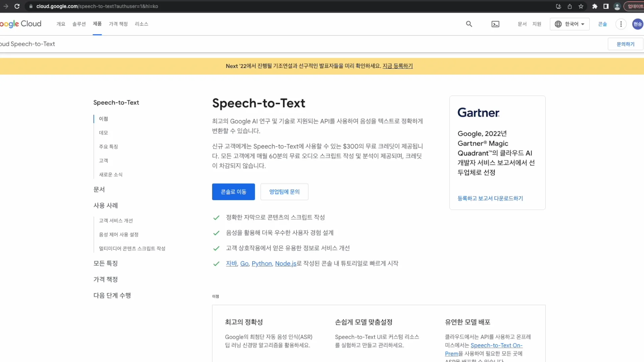Open the 솔루션 navigation menu
This screenshot has height=362, width=644.
[79, 24]
